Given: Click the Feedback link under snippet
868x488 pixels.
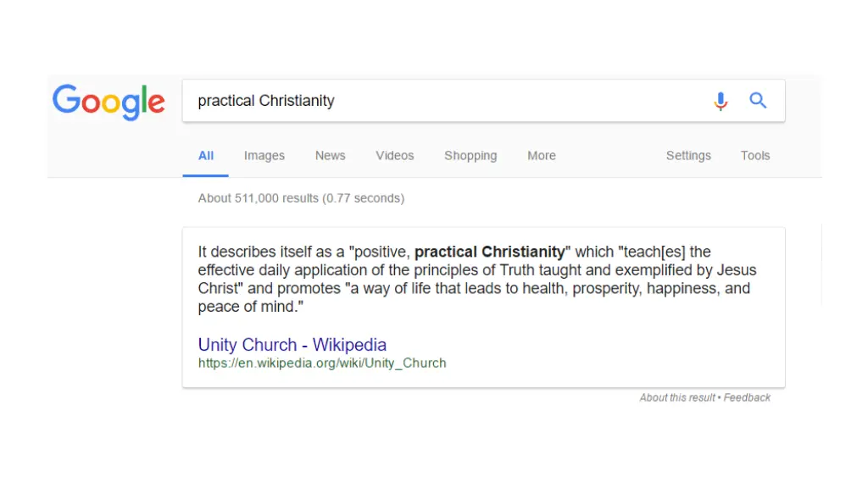Looking at the screenshot, I should click(747, 397).
